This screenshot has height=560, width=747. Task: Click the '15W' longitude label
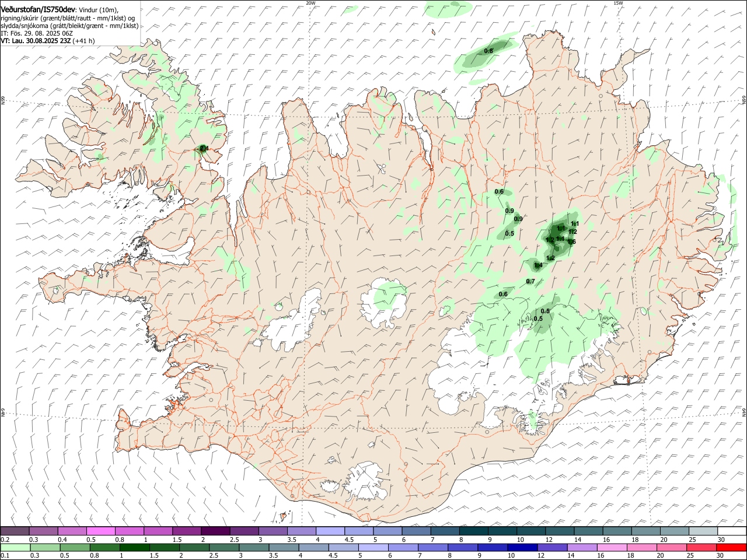(618, 3)
